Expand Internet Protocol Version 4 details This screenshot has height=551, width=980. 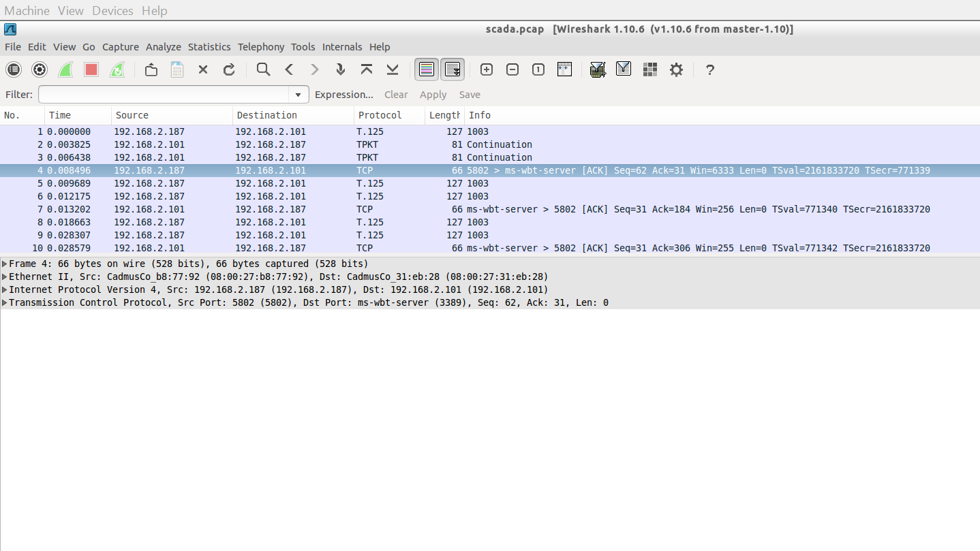(5, 289)
